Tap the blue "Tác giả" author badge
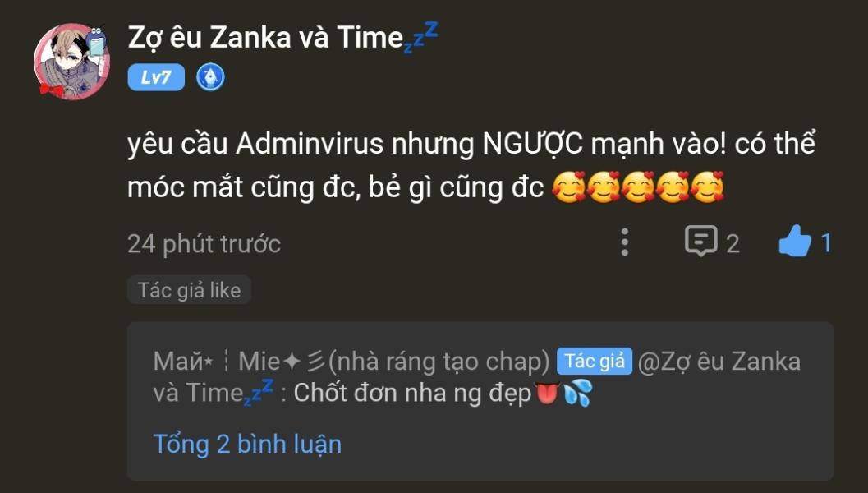This screenshot has width=868, height=493. click(594, 362)
